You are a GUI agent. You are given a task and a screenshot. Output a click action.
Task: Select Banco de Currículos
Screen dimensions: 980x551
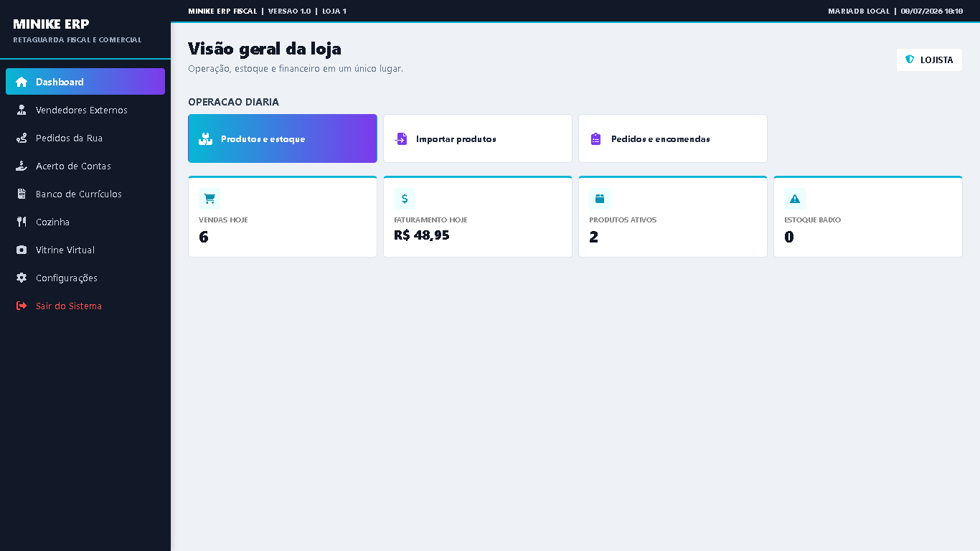[85, 194]
